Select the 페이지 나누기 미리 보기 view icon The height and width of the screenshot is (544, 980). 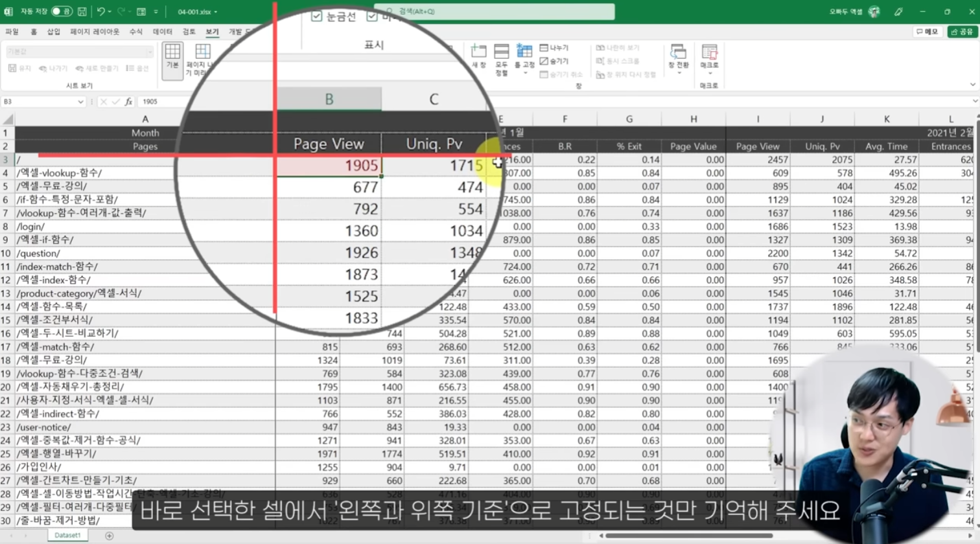pos(203,52)
